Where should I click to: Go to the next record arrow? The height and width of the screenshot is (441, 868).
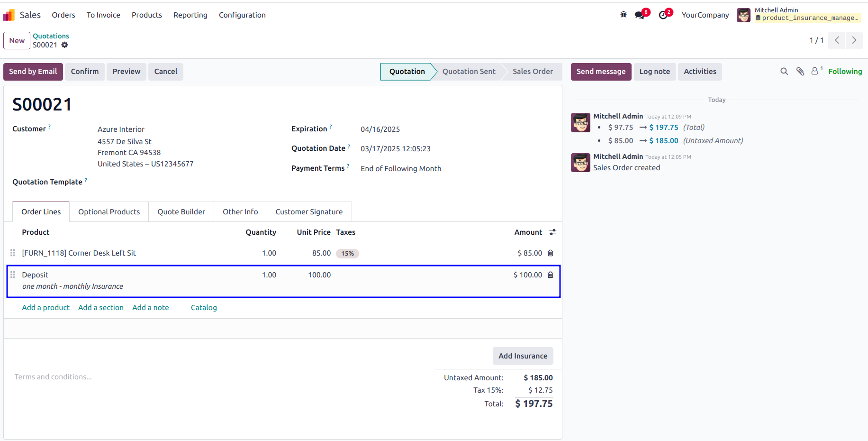pyautogui.click(x=854, y=40)
